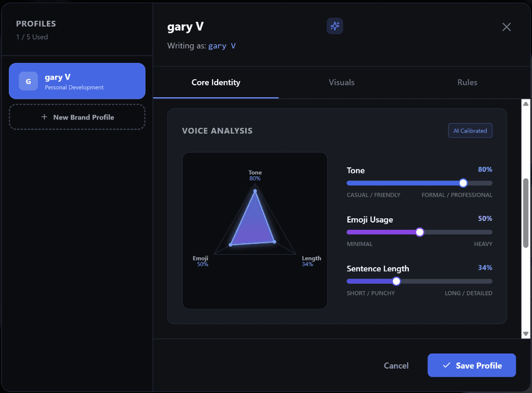The height and width of the screenshot is (393, 532).
Task: Click scrollbar up arrow in content panel
Action: tap(525, 103)
